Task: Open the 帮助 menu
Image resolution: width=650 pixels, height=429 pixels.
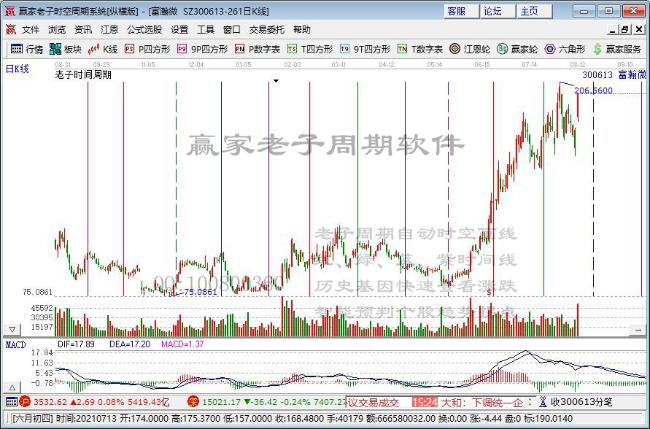Action: coord(302,30)
